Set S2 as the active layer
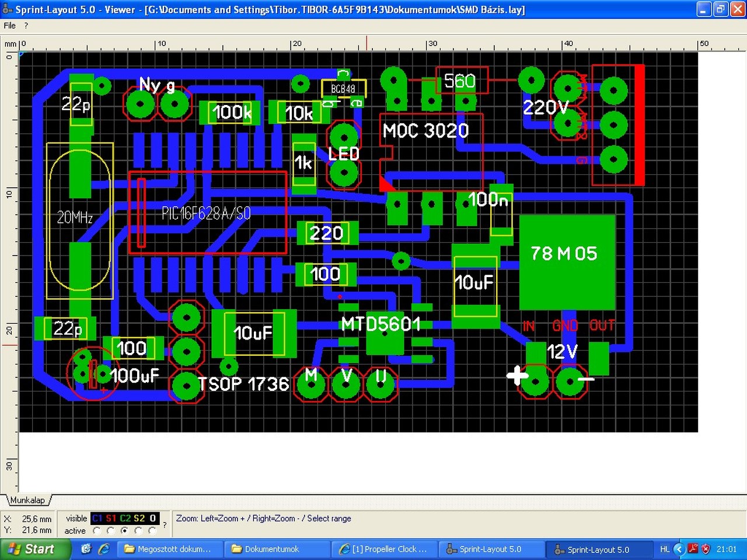This screenshot has width=747, height=560. 139,531
